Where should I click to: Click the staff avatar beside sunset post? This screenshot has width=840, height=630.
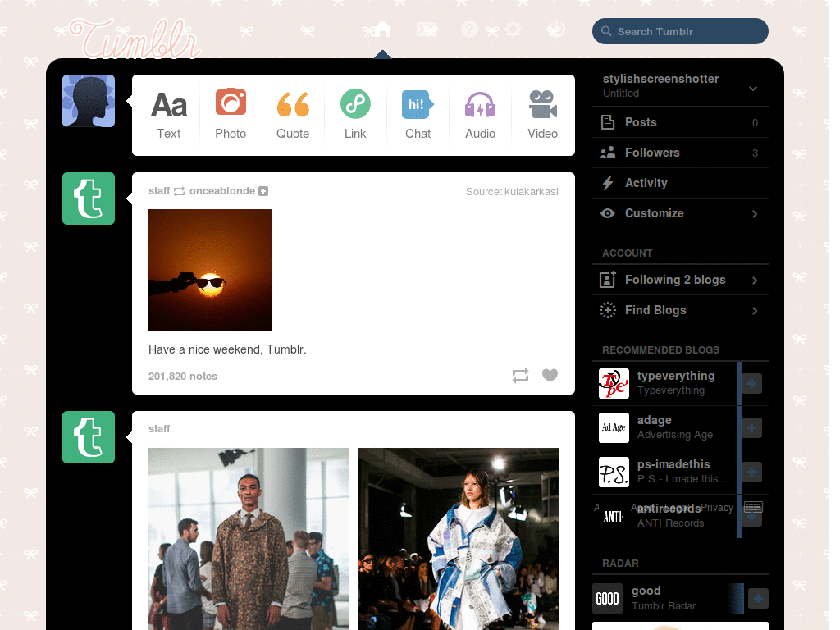89,199
